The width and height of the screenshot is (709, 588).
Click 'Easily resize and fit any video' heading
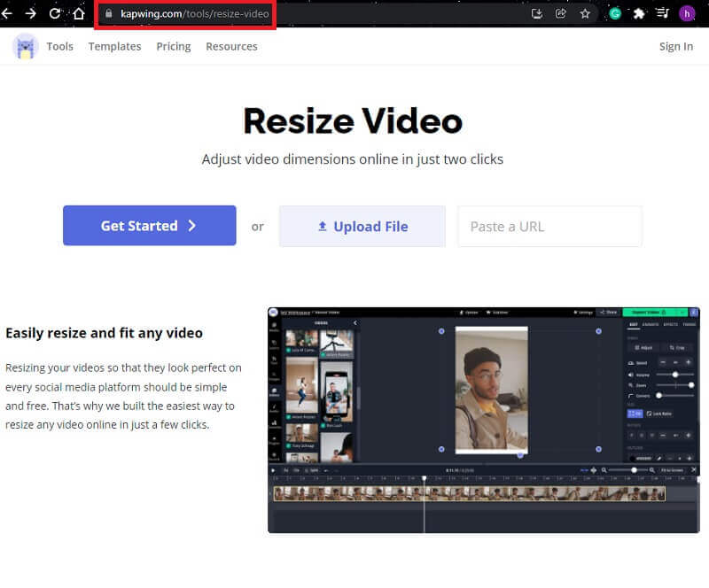point(104,333)
